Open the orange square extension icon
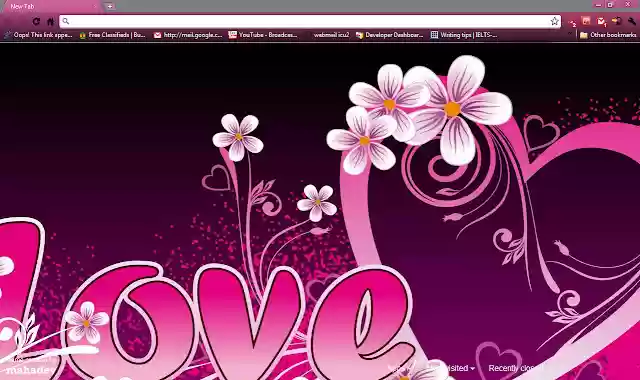640x380 pixels. (x=586, y=21)
